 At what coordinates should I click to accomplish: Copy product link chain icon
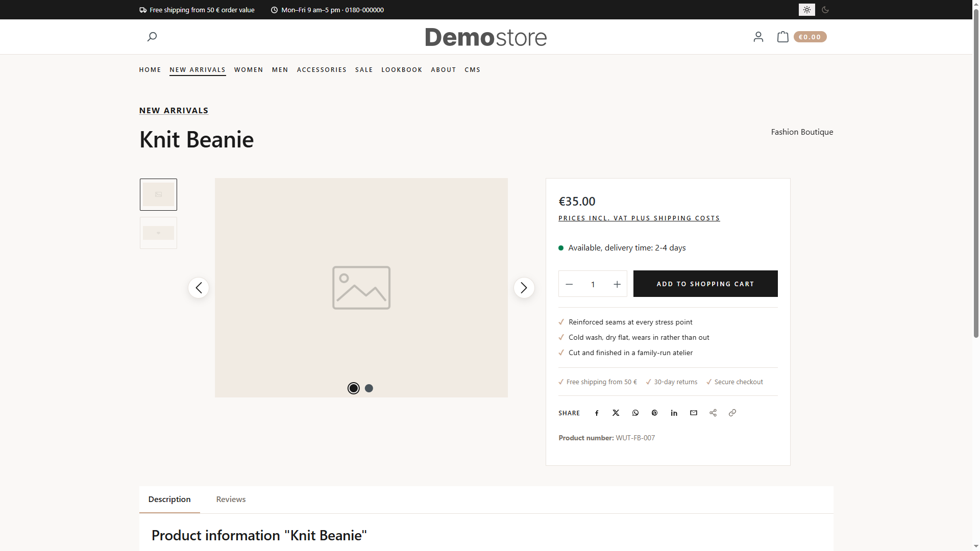732,413
